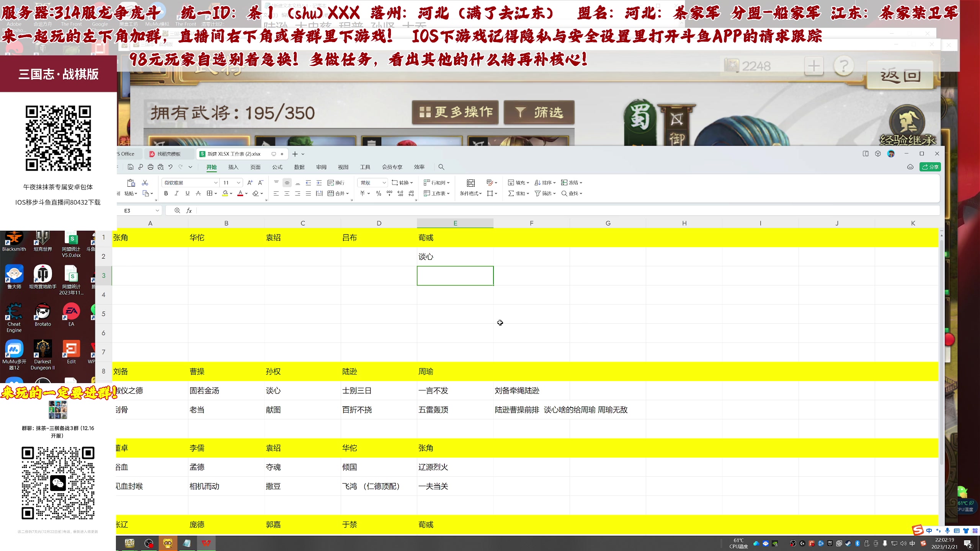Select column F header

click(x=531, y=223)
